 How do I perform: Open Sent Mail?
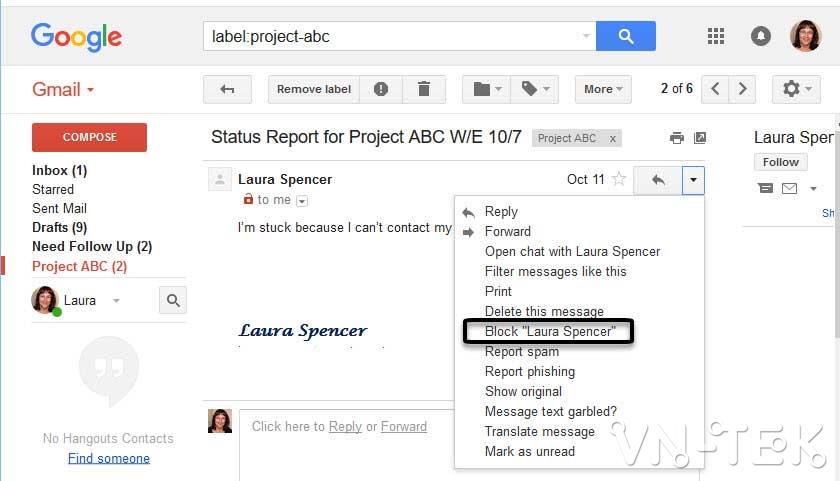pos(59,208)
